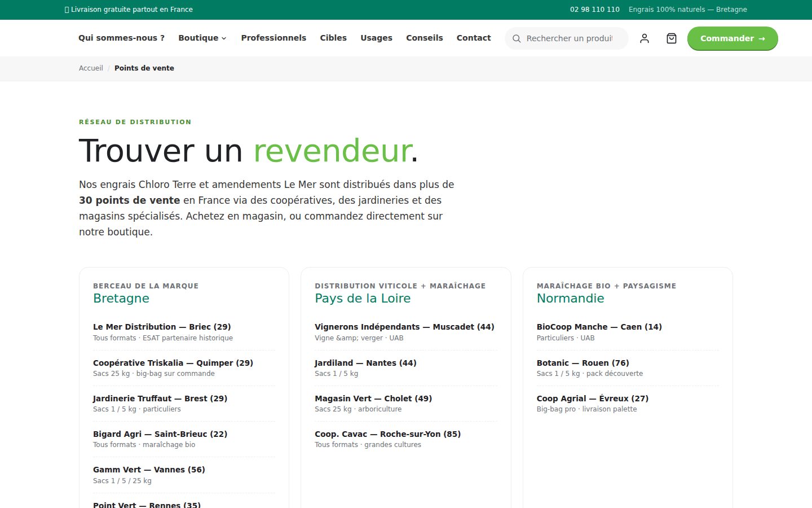This screenshot has height=508, width=812.
Task: Click the Engrais 100% naturels — Bretagne tagline
Action: 688,10
